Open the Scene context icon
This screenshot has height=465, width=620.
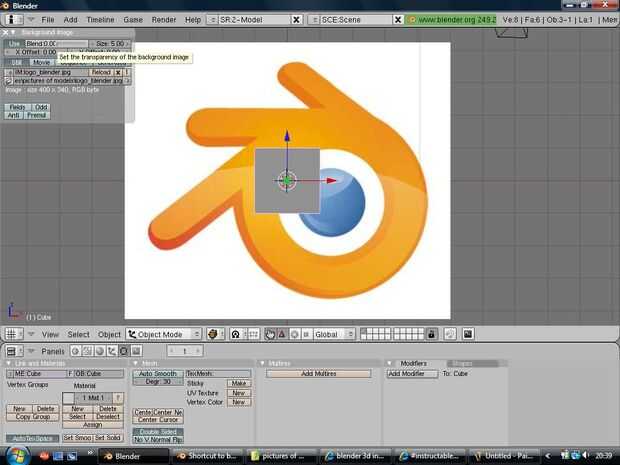pyautogui.click(x=136, y=351)
